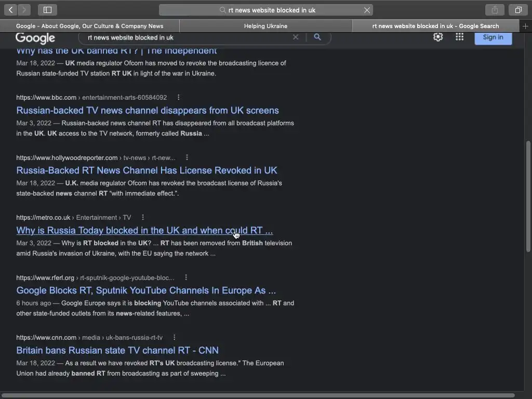Open more options for hollywoodreporter.com result

(x=187, y=157)
